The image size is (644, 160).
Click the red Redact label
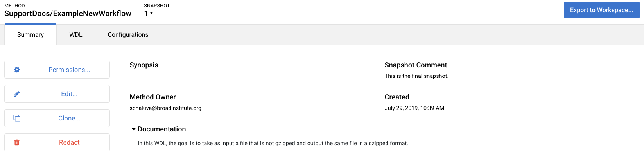(x=69, y=142)
